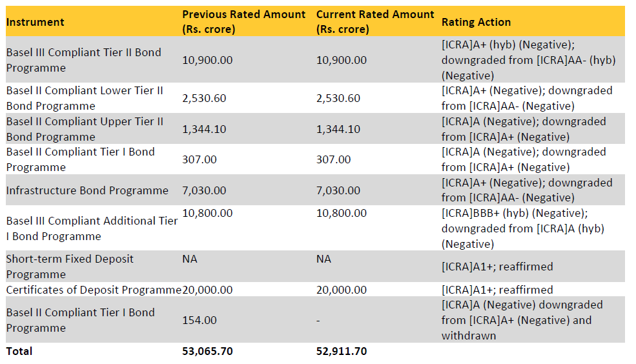The width and height of the screenshot is (636, 364).
Task: Select Short-term Fixed Deposit Programme row
Action: pos(70,267)
